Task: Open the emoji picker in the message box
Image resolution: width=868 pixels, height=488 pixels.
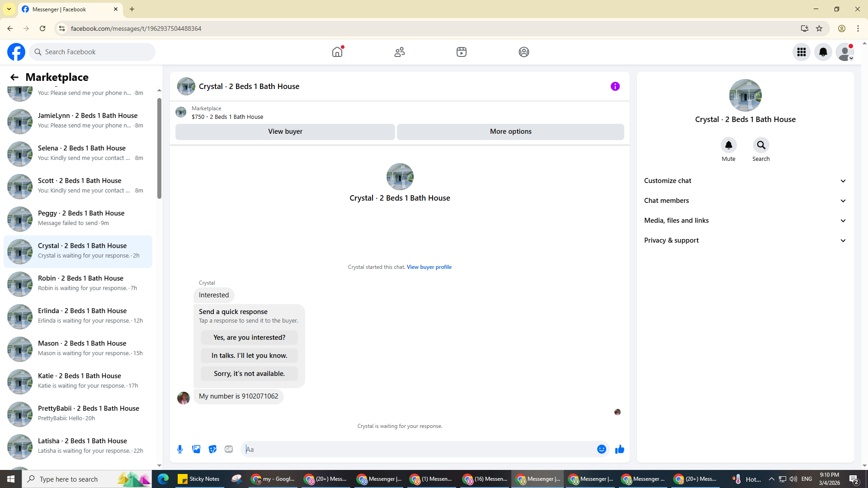Action: (601, 449)
